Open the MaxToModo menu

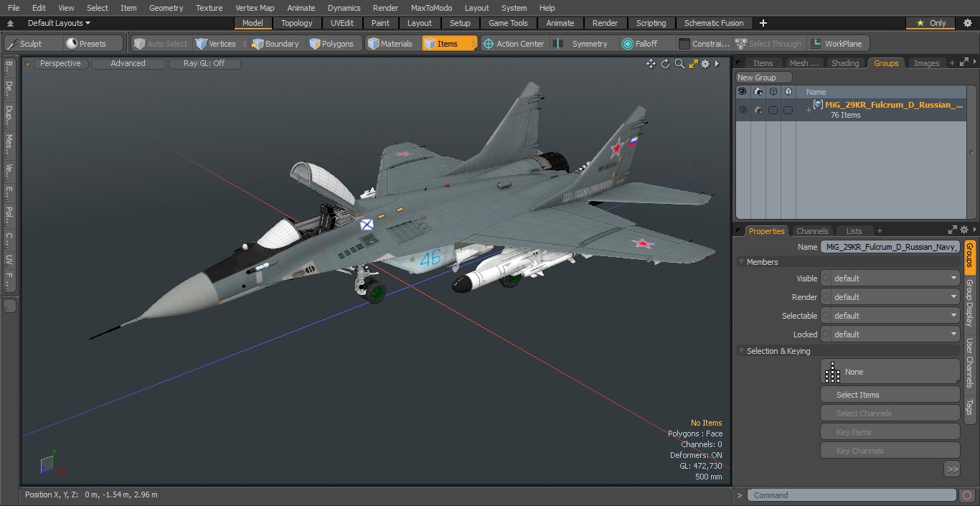(x=431, y=8)
